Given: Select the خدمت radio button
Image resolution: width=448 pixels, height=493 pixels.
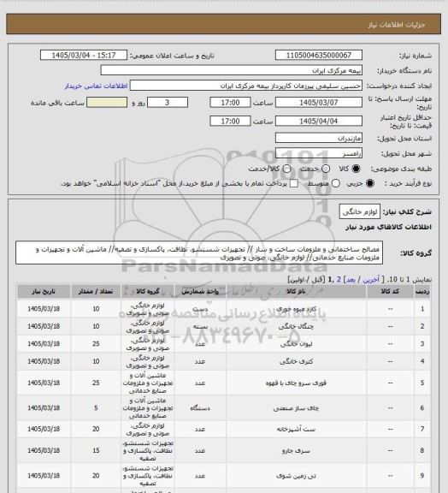Looking at the screenshot, I should click(326, 169).
